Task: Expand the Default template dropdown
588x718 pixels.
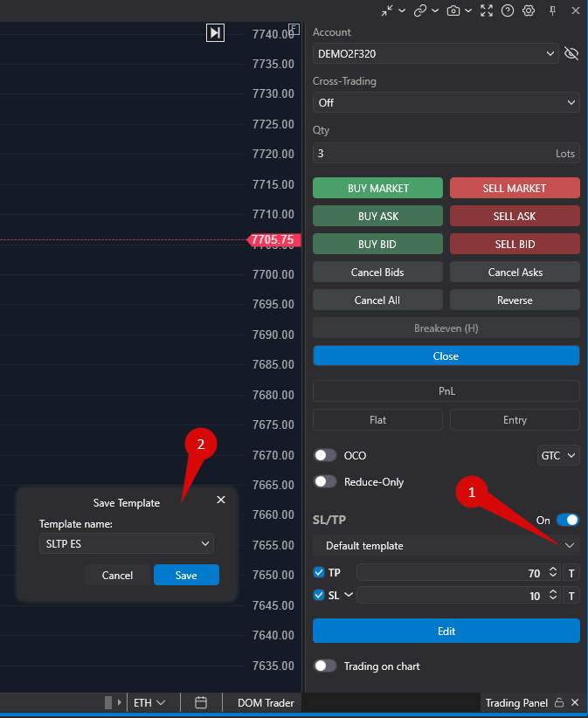Action: 446,545
